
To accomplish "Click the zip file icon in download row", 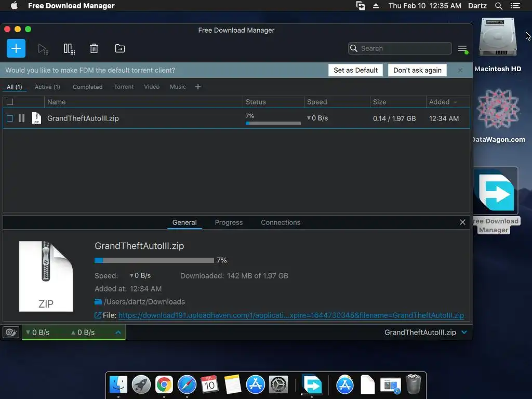I will tap(36, 118).
